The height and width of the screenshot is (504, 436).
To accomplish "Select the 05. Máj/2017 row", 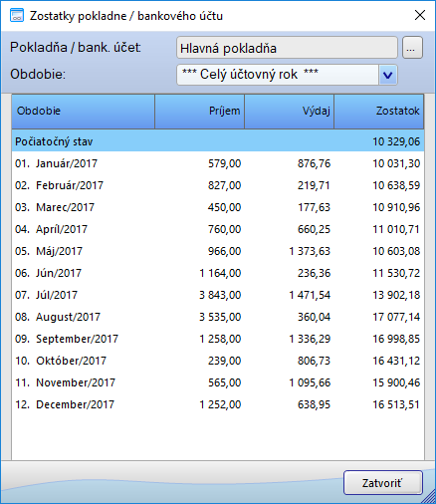I will coord(218,251).
